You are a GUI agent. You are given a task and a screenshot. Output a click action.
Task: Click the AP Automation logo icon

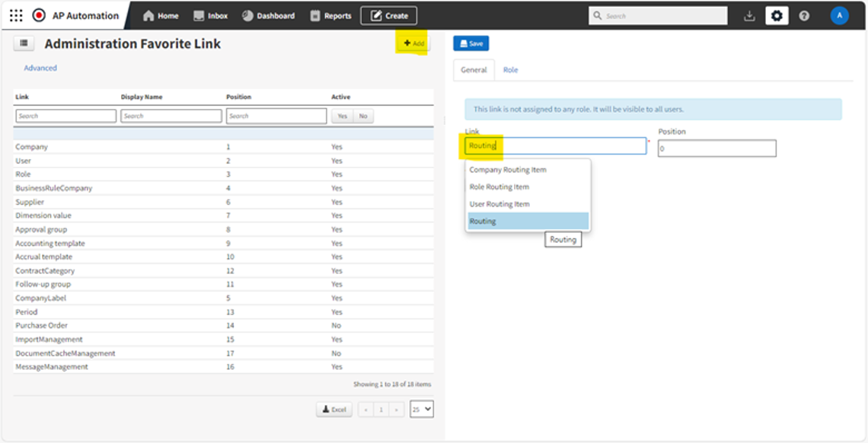click(39, 15)
